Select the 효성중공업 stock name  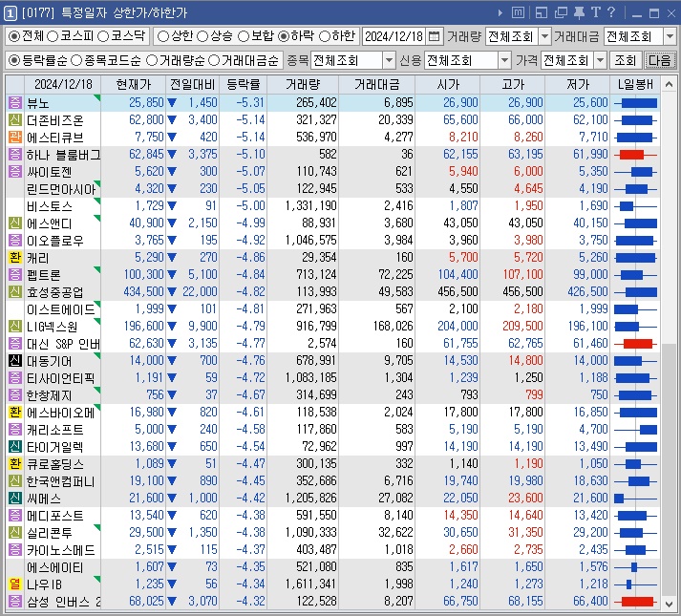54,292
